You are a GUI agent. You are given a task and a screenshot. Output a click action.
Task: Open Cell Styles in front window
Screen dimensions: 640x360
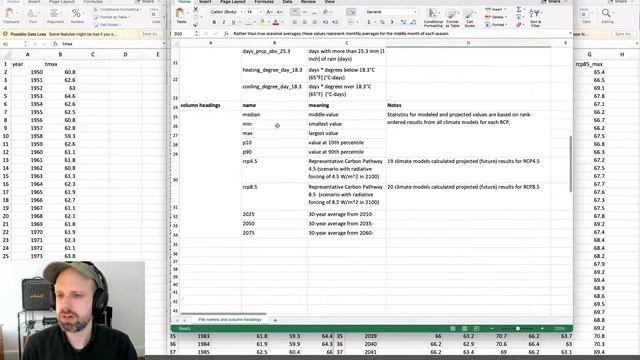469,18
